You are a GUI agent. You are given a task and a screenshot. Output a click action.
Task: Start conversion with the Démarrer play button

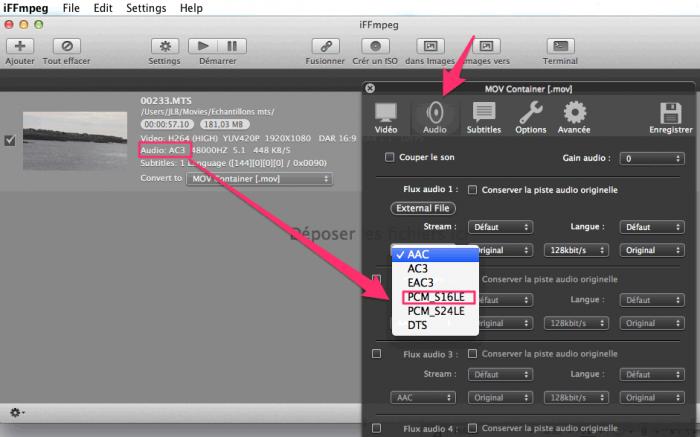tap(203, 46)
